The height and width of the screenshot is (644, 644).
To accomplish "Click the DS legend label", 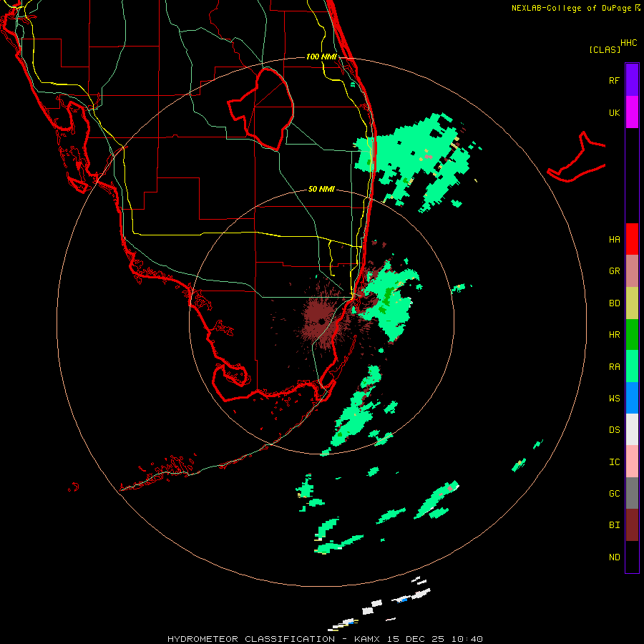I will coord(614,430).
